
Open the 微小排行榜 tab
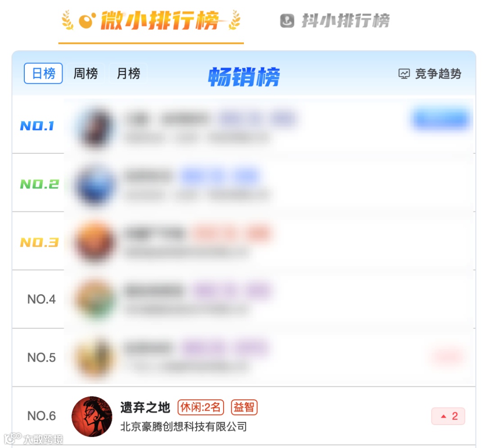pos(151,21)
